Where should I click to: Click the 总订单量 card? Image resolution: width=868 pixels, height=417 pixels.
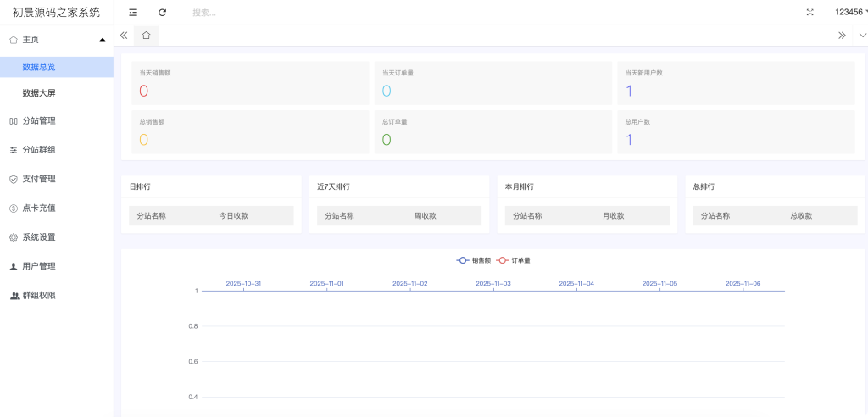(x=493, y=132)
